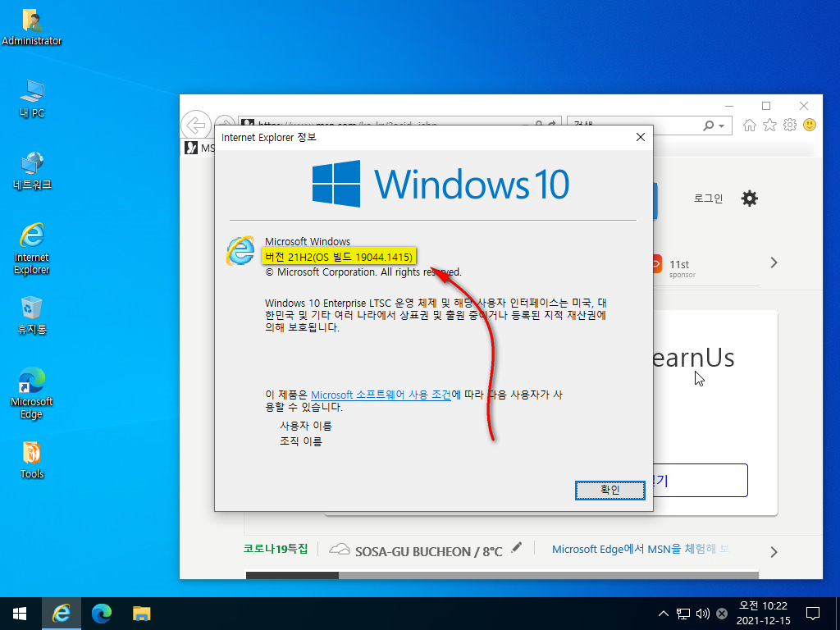Click the IE search magnifier icon
The height and width of the screenshot is (630, 840).
pos(708,126)
